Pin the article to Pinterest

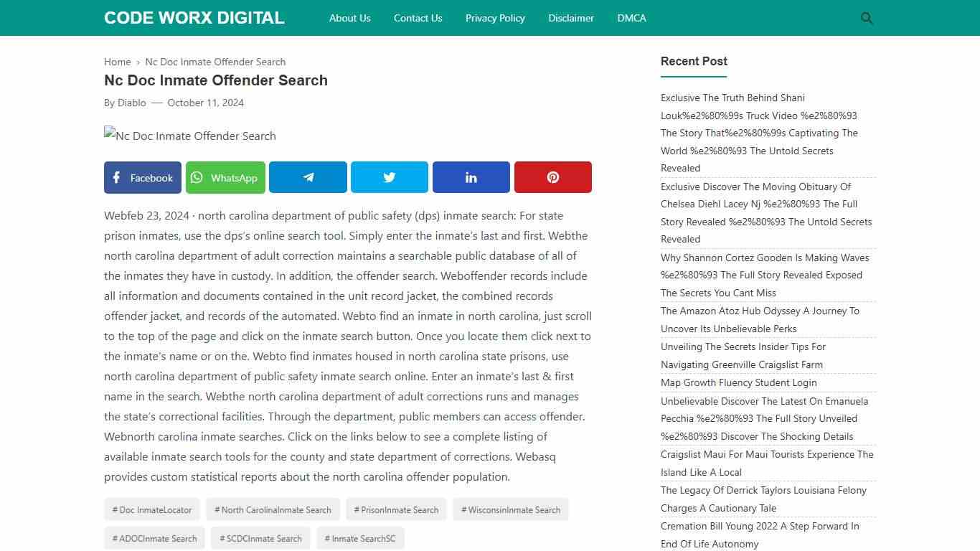click(x=552, y=177)
